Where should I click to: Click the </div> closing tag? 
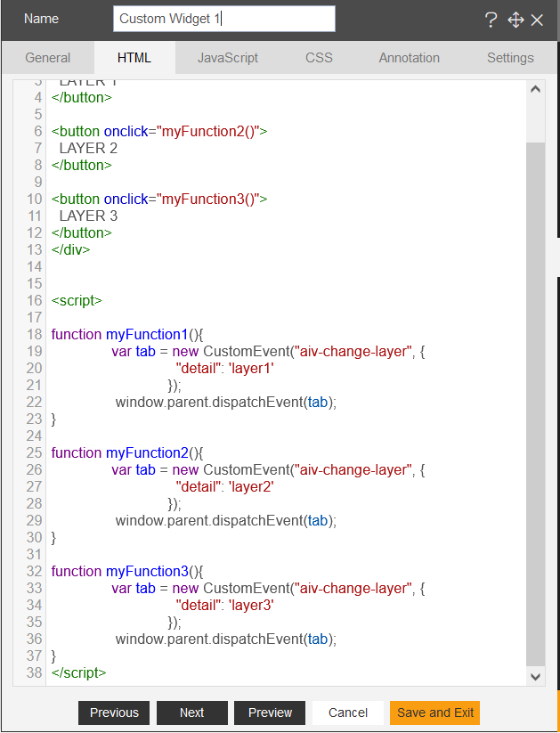pos(70,249)
